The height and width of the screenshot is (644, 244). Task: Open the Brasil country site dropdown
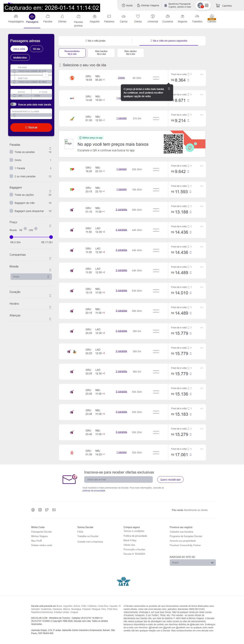pyautogui.click(x=193, y=563)
